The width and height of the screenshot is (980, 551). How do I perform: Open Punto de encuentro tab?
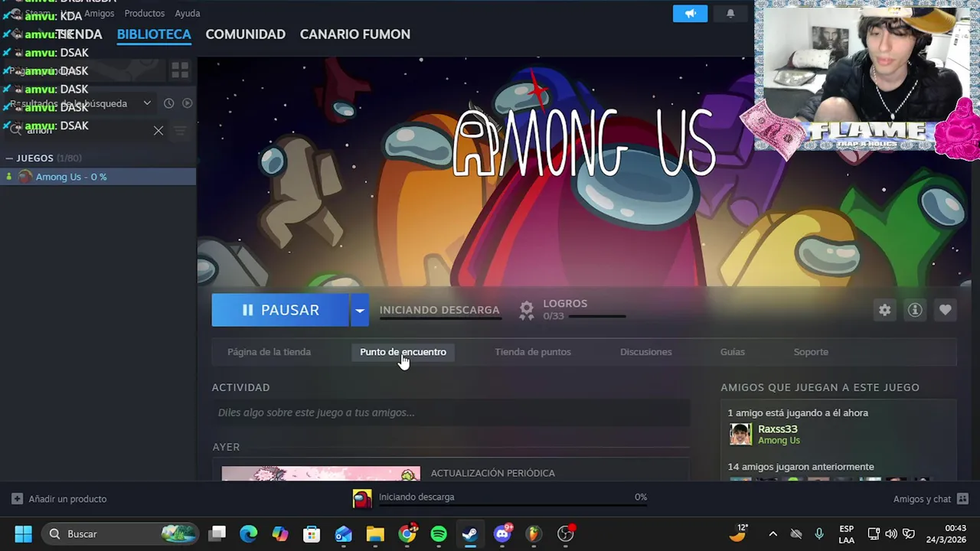(403, 352)
